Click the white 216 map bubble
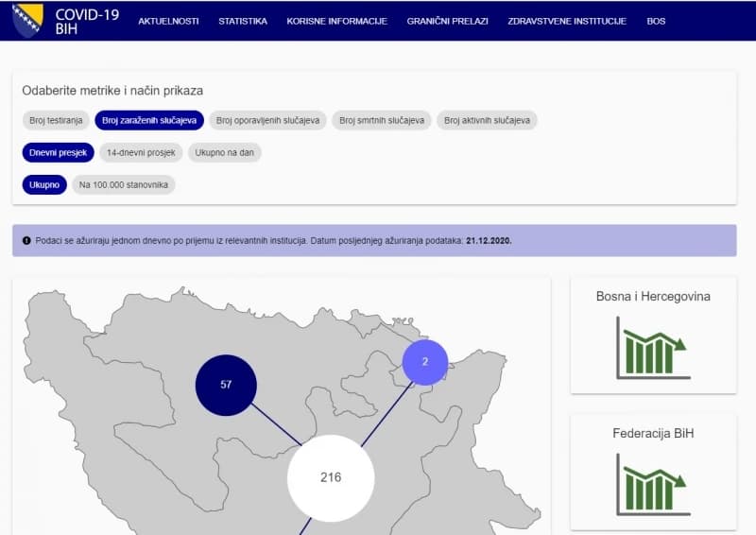756x535 pixels. (x=331, y=477)
